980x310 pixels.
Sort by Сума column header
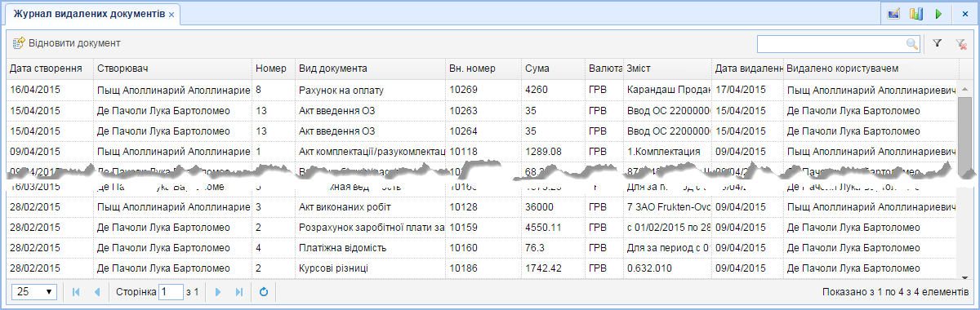pyautogui.click(x=554, y=69)
